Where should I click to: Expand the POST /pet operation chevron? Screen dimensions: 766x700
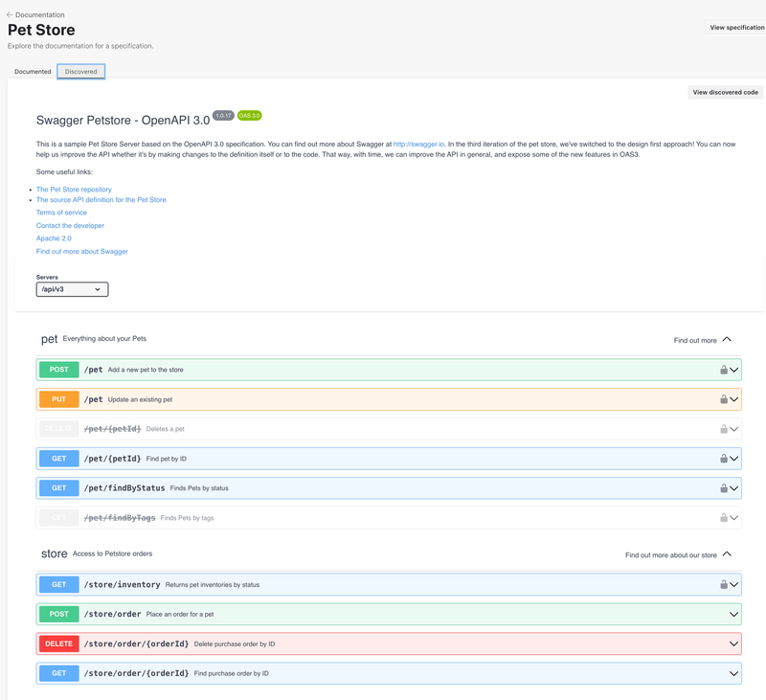(x=733, y=370)
